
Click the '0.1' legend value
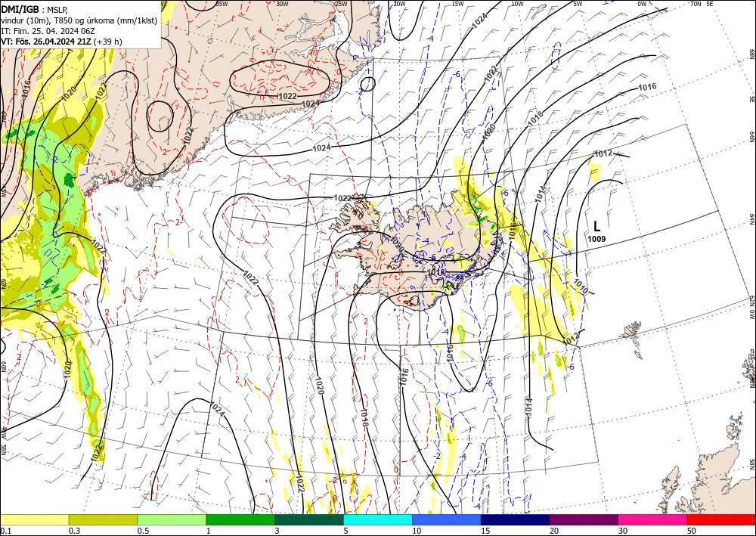point(5,530)
